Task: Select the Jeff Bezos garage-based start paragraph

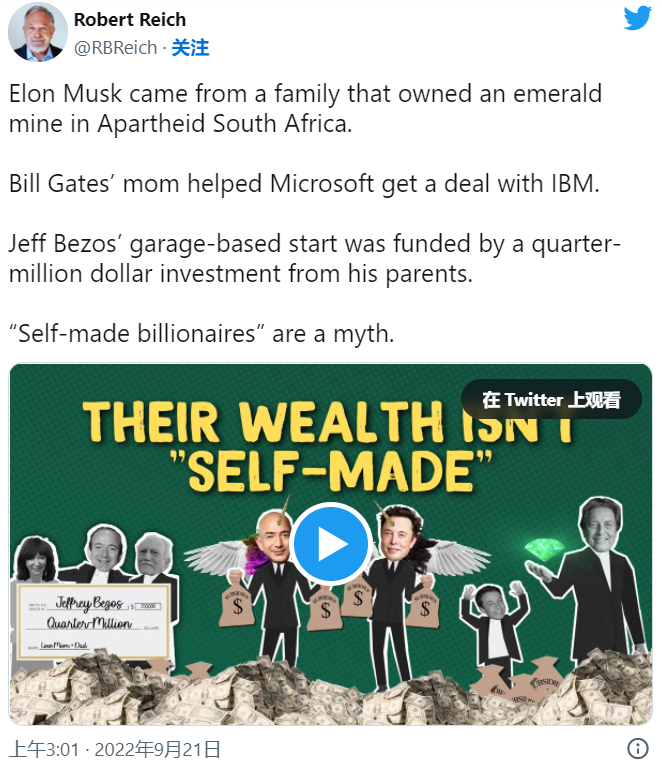Action: click(315, 258)
